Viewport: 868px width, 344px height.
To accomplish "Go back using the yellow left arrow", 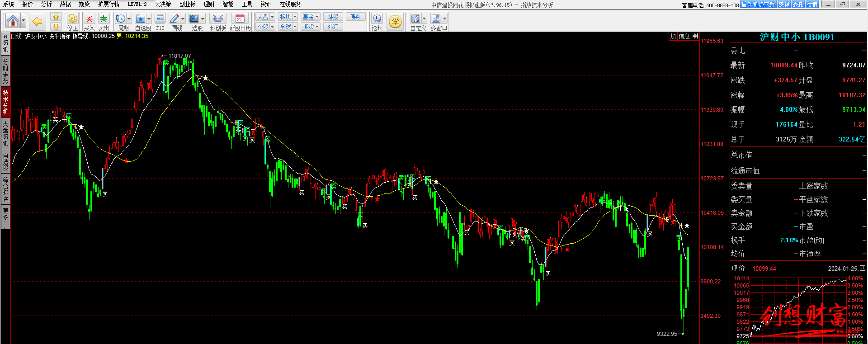I will [x=38, y=21].
